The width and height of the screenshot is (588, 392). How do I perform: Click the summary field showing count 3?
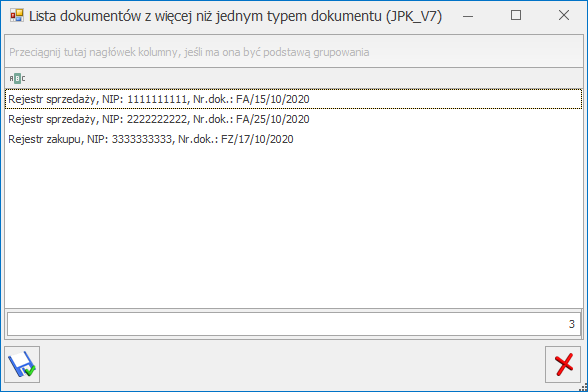pyautogui.click(x=294, y=324)
